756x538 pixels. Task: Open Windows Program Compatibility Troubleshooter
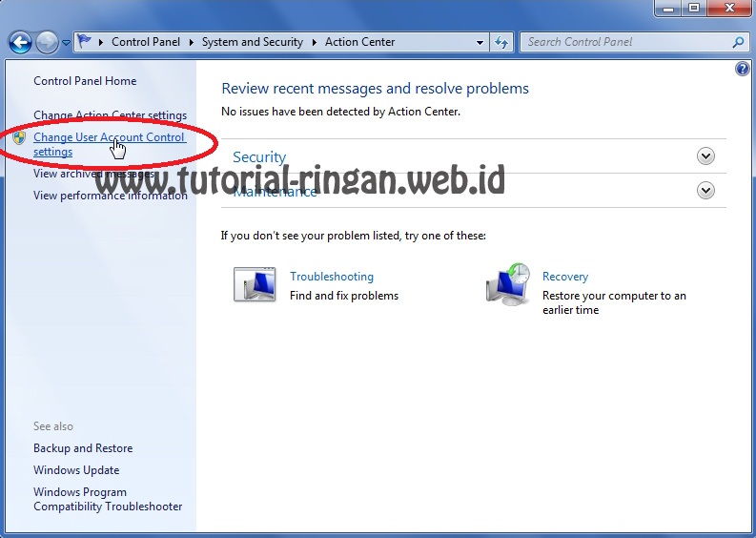[108, 500]
